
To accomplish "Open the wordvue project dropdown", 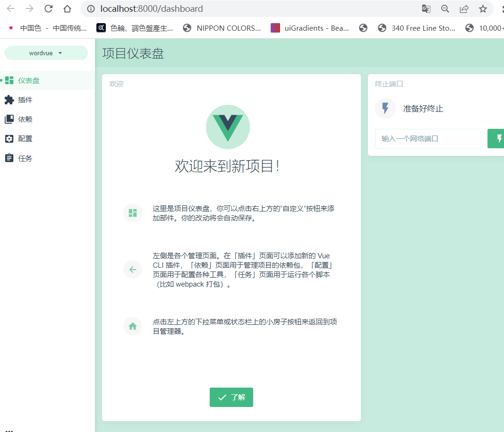I will pos(46,53).
